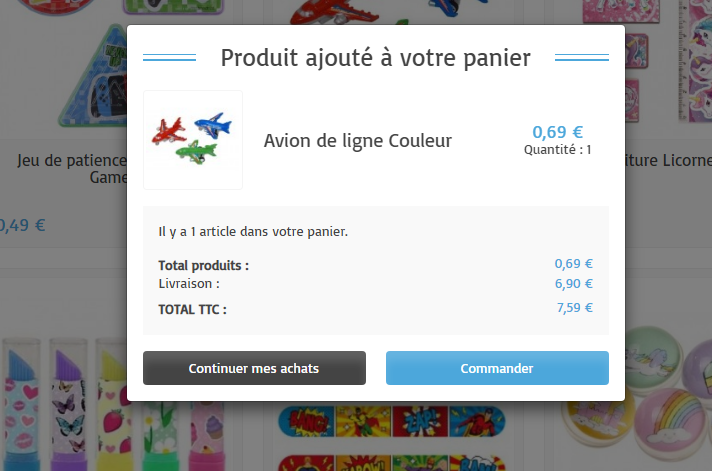Click the Produit ajouté à votre panier heading
This screenshot has width=712, height=471.
(x=376, y=58)
